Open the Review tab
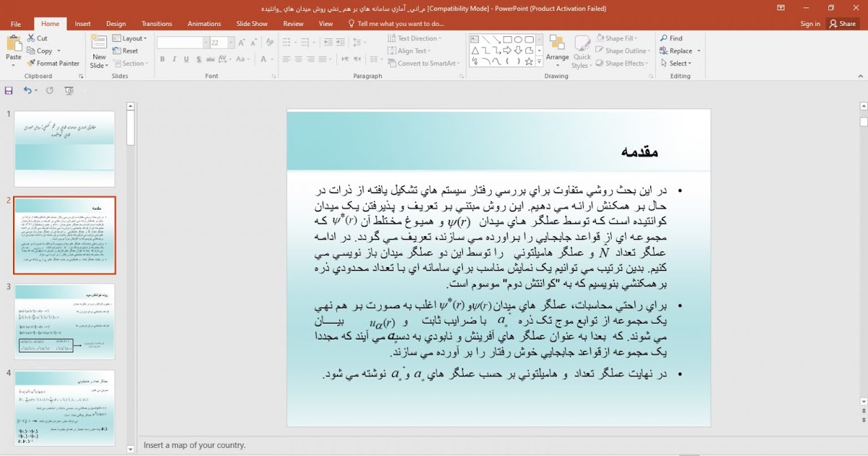Viewport: 868px width, 456px height. [294, 24]
